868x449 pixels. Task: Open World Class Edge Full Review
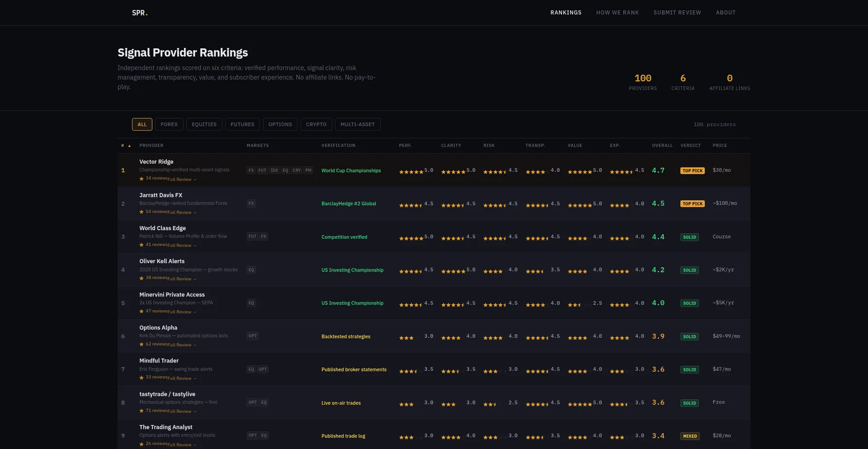[x=182, y=246]
